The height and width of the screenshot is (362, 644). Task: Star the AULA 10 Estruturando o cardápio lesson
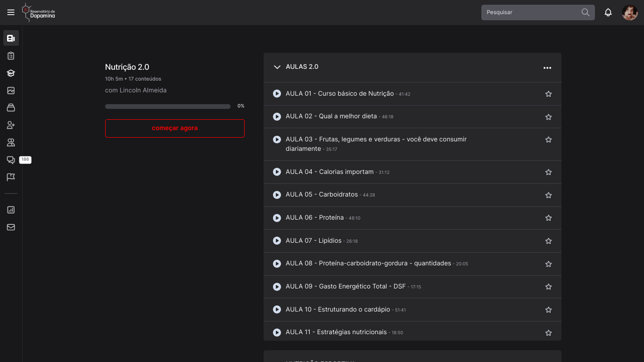coord(548,310)
